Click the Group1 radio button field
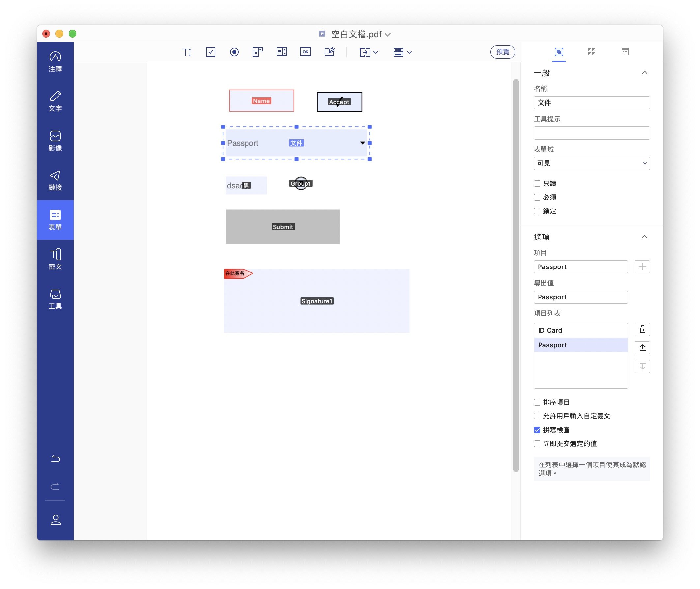Viewport: 700px width, 589px height. point(301,183)
